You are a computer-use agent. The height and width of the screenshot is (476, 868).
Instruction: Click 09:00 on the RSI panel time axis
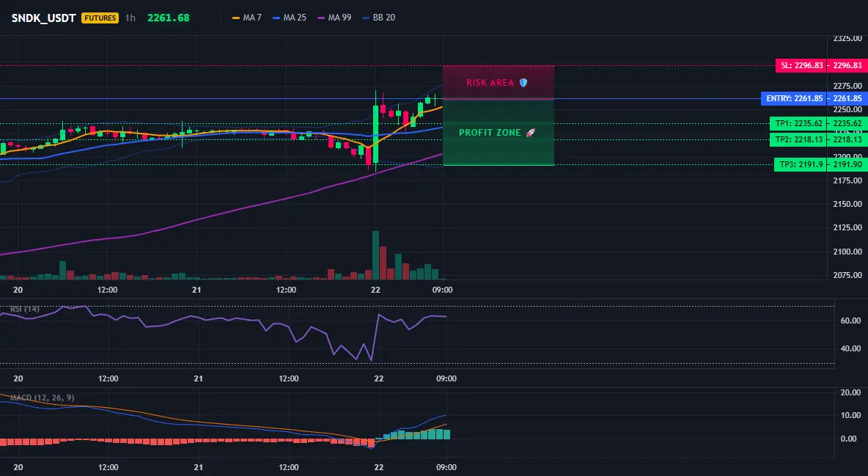click(446, 378)
